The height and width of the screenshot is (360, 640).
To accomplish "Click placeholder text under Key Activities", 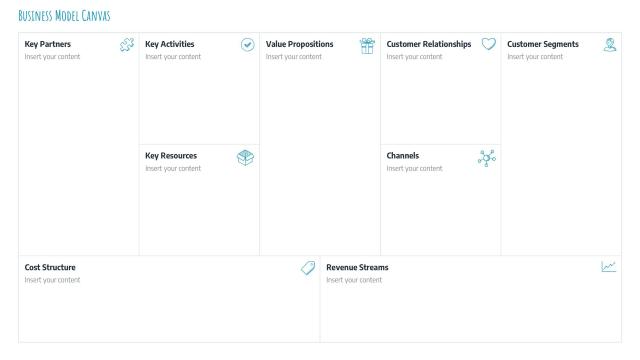I will pos(173,57).
